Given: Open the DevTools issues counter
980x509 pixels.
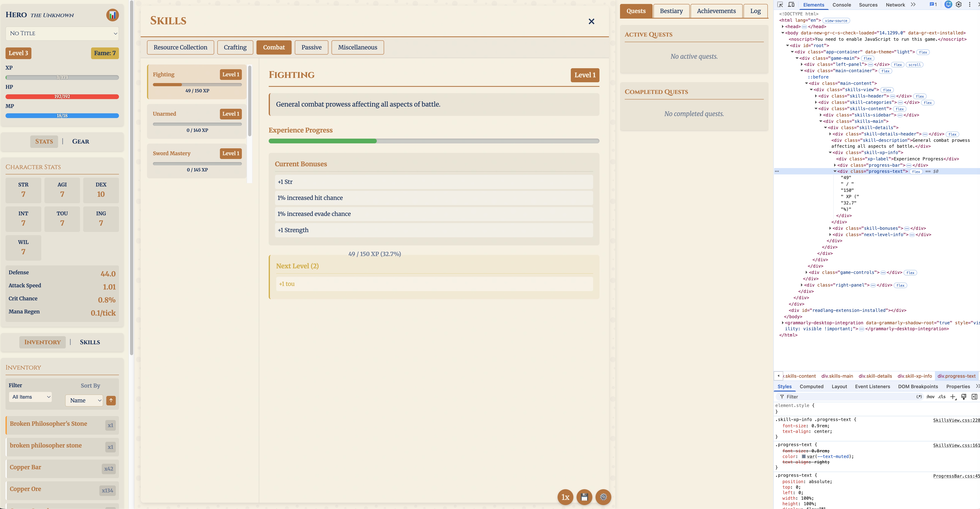Looking at the screenshot, I should [x=933, y=5].
